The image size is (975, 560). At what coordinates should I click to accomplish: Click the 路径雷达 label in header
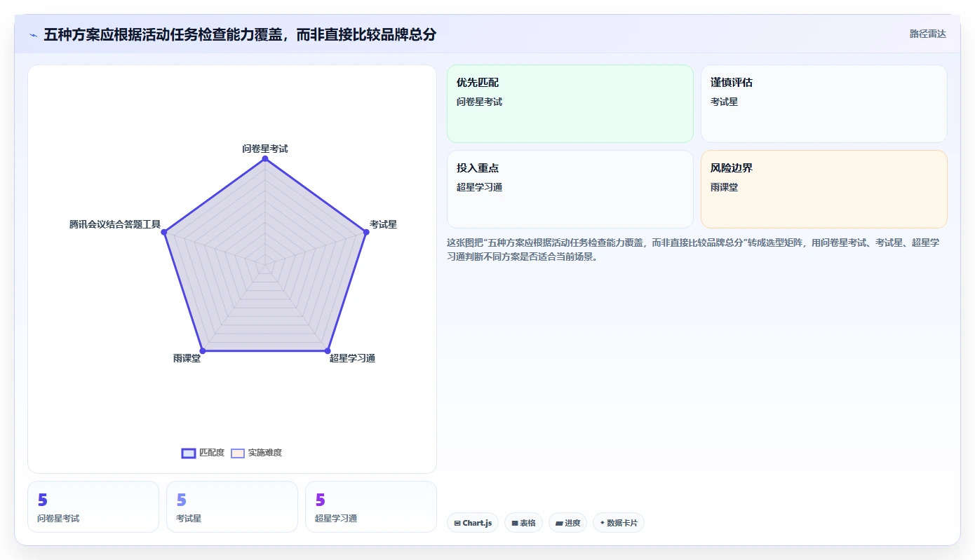[x=928, y=34]
